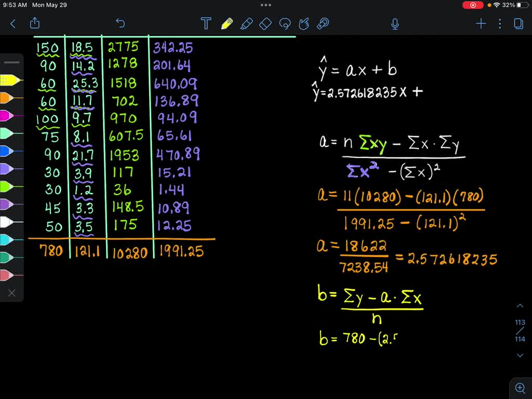This screenshot has width=532, height=399.
Task: Stop the active screen recording indicator
Action: [472, 5]
